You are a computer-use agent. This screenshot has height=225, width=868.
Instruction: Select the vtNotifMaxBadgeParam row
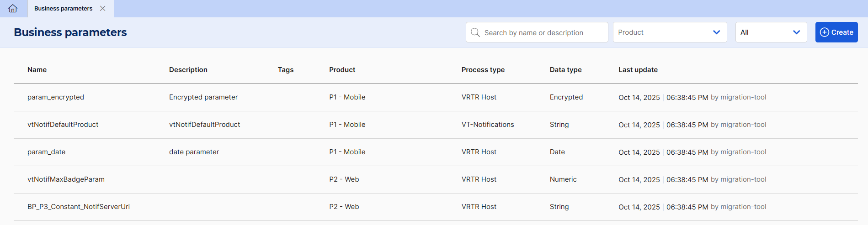click(x=66, y=179)
